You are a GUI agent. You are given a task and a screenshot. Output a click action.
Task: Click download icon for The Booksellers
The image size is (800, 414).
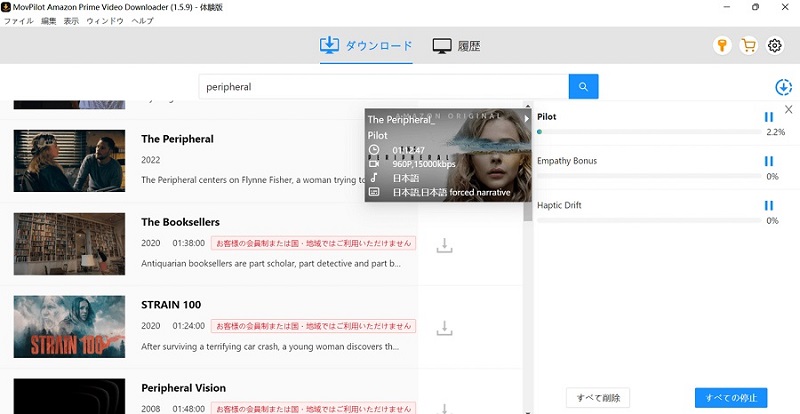point(444,246)
